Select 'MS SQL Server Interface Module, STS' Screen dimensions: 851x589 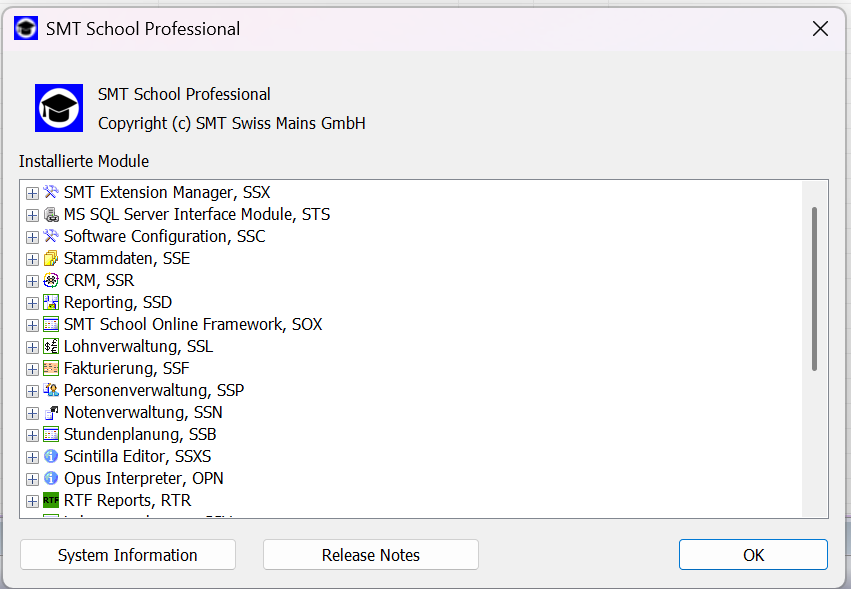[x=197, y=214]
